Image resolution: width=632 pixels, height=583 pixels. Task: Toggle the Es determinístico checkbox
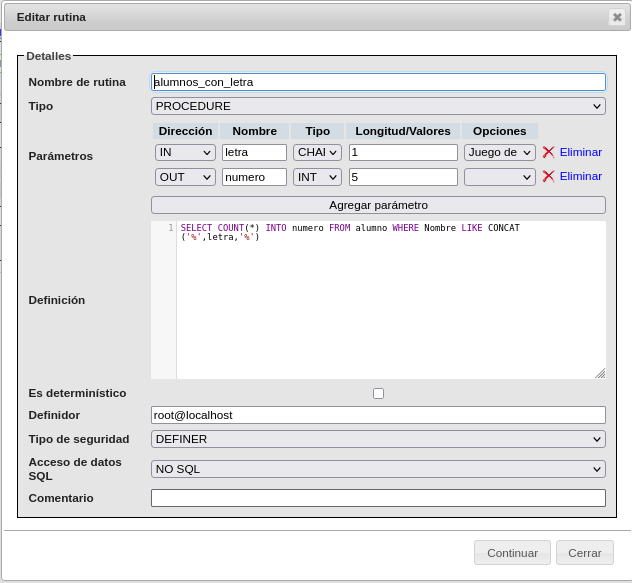378,393
